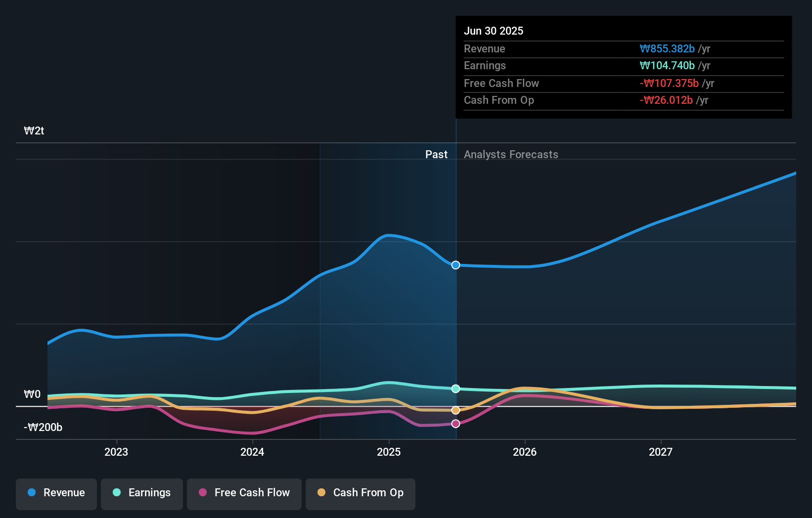Viewport: 812px width, 518px height.
Task: Click the Earnings row label in tooltip
Action: pos(485,66)
